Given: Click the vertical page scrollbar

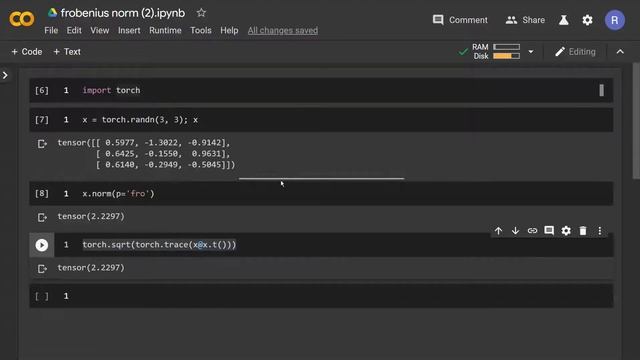Looking at the screenshot, I should click(x=636, y=120).
